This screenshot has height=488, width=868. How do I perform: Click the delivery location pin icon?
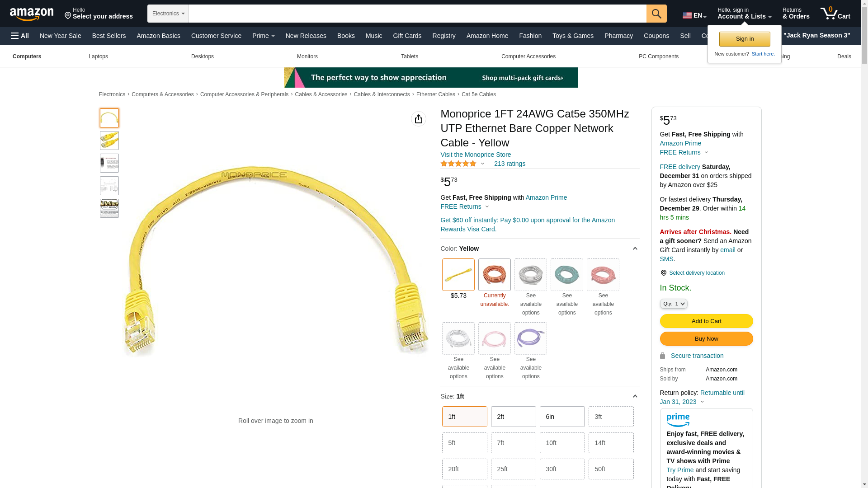pyautogui.click(x=663, y=273)
